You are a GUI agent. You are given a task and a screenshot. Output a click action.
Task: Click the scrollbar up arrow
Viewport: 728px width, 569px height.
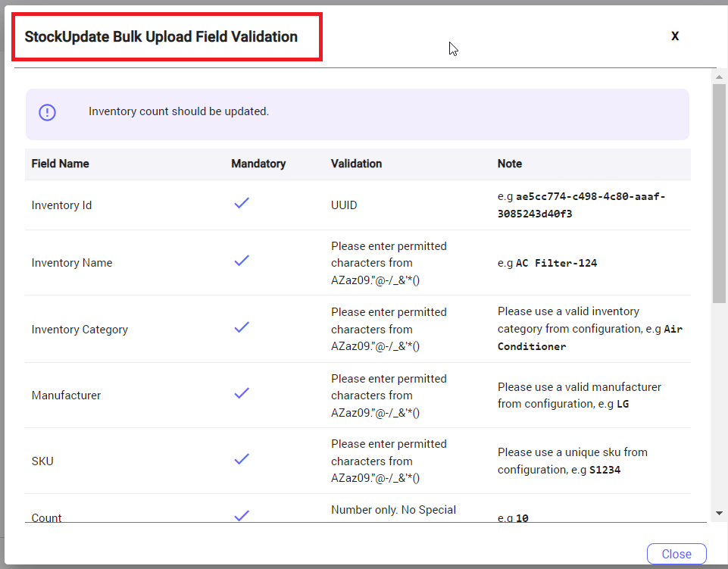[x=720, y=76]
